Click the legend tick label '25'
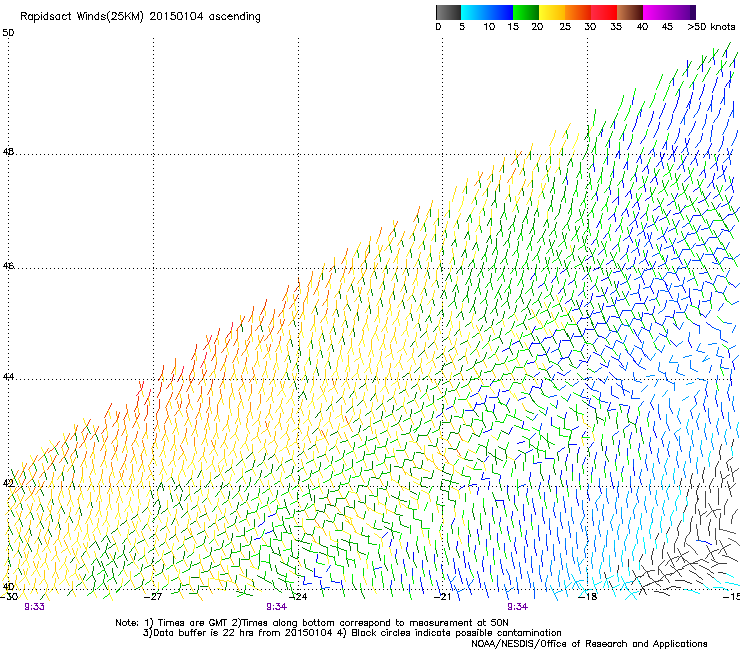This screenshot has width=740, height=650. click(565, 27)
